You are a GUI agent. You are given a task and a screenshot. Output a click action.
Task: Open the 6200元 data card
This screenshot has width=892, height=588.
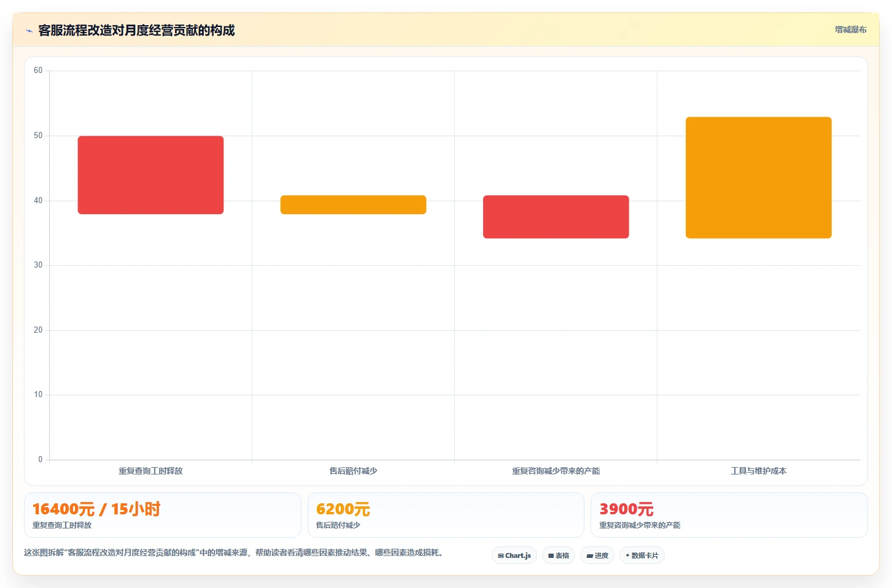(446, 515)
